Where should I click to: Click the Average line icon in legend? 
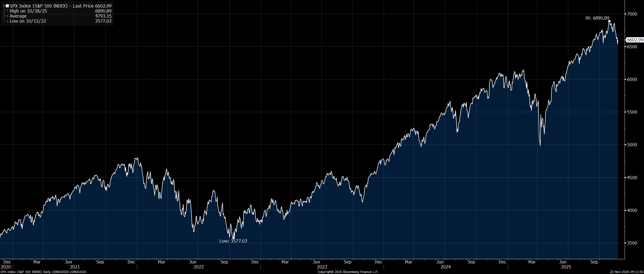[7, 16]
